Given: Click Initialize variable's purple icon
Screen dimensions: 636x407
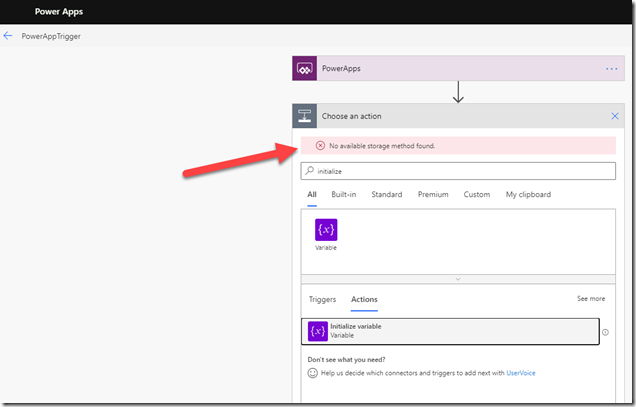Looking at the screenshot, I should 318,332.
